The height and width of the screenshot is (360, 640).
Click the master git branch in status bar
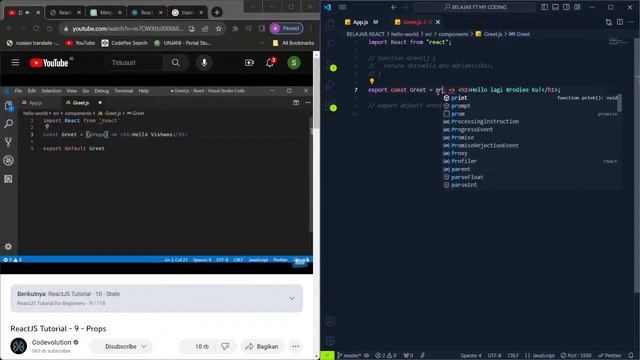pyautogui.click(x=349, y=356)
